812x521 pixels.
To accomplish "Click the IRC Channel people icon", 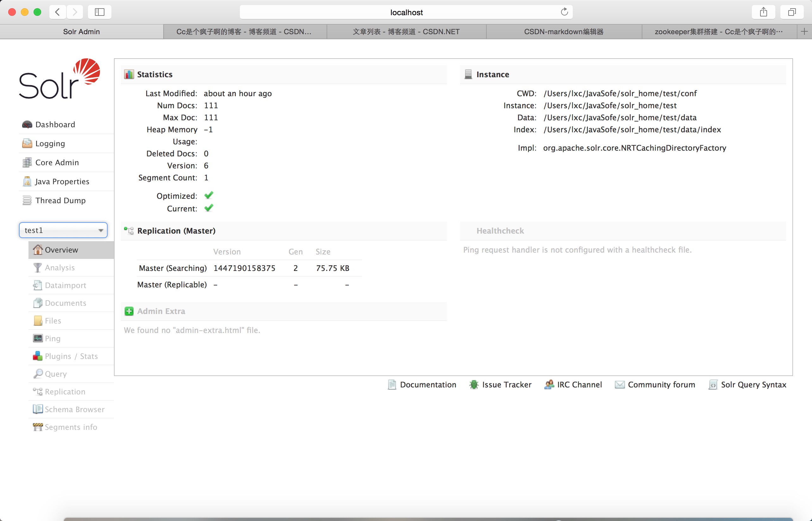I will coord(549,385).
